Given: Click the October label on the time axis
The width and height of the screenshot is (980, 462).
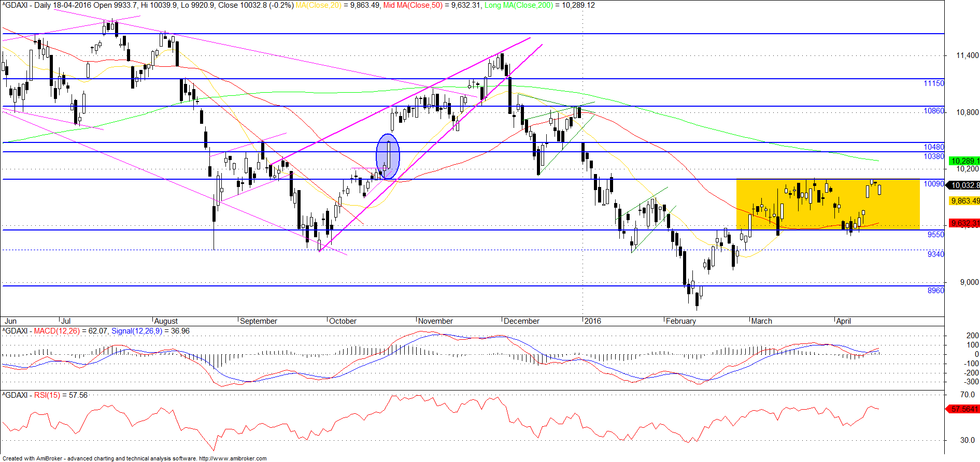Looking at the screenshot, I should coord(343,321).
